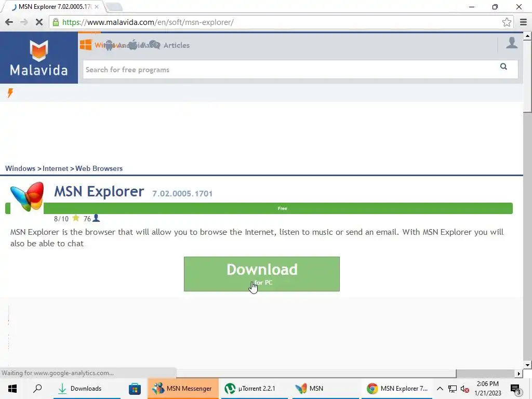Go to Internet breadcrumb link
532x399 pixels.
55,169
